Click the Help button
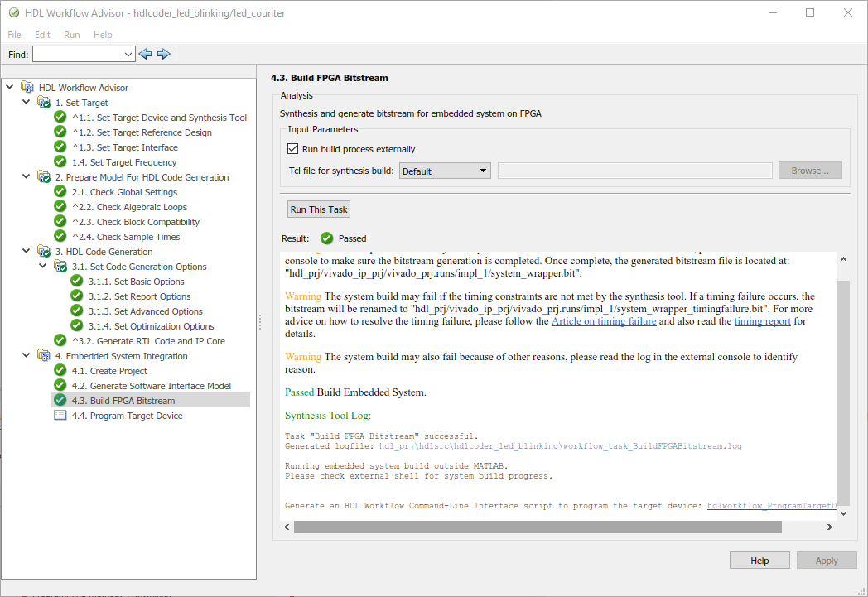Image resolution: width=868 pixels, height=597 pixels. click(x=759, y=561)
